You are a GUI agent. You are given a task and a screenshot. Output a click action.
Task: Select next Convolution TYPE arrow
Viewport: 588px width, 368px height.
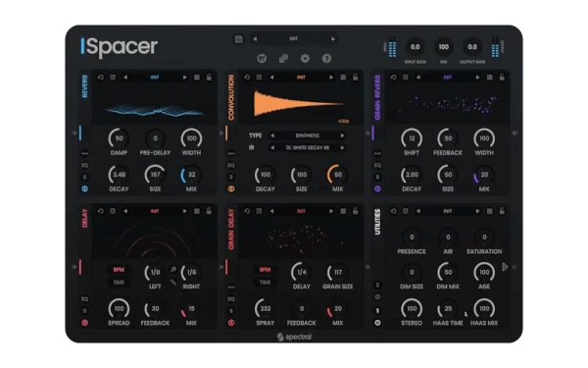point(342,135)
